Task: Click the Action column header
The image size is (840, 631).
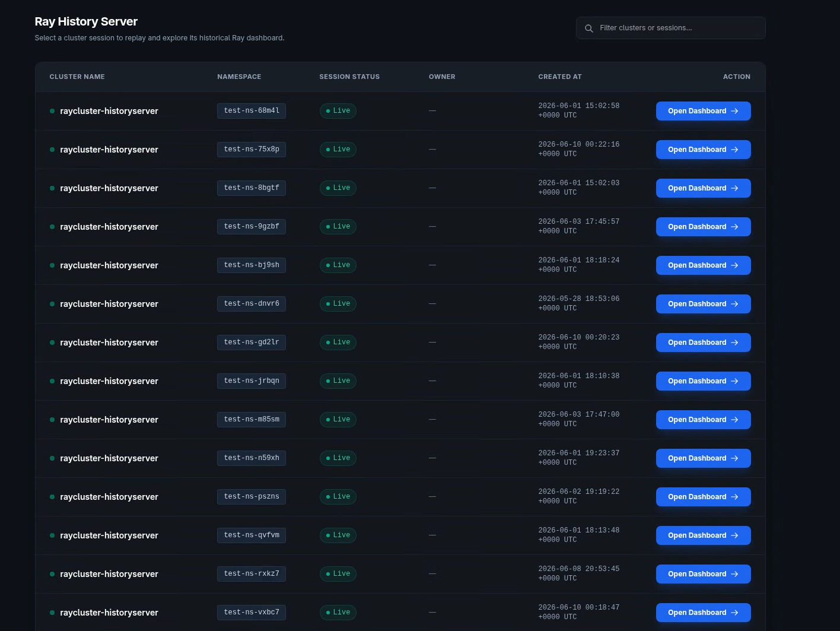Action: pos(737,77)
